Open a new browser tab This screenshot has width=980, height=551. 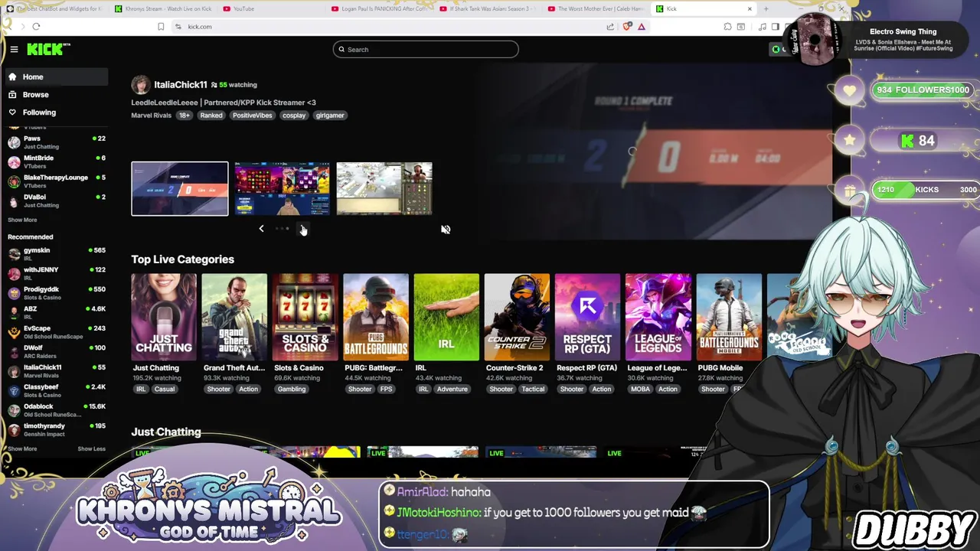click(766, 8)
